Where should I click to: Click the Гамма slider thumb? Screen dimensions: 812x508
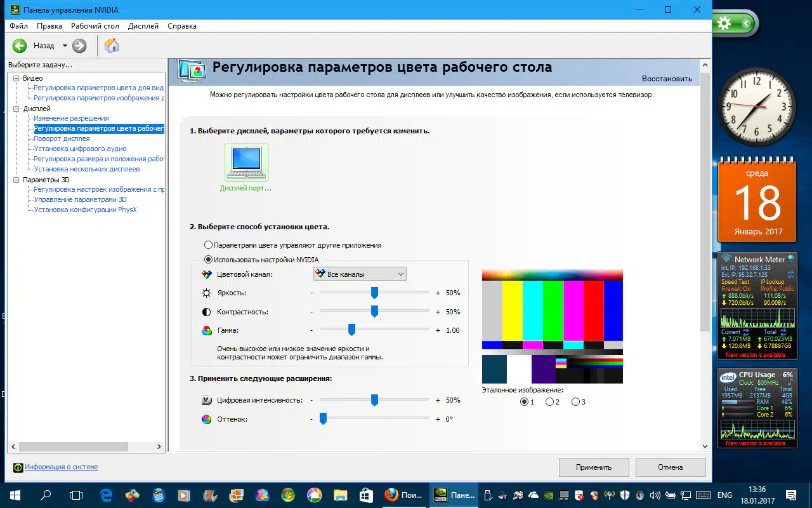(x=351, y=330)
